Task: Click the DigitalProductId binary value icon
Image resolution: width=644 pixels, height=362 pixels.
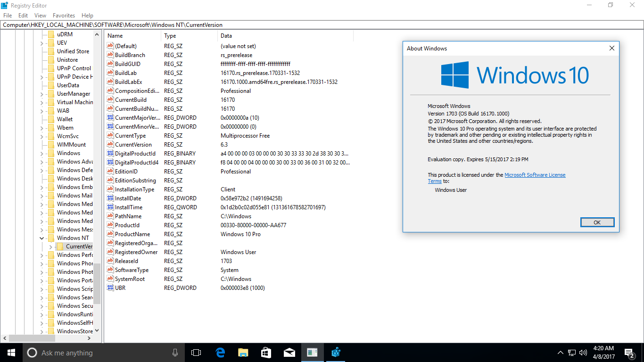Action: 110,154
